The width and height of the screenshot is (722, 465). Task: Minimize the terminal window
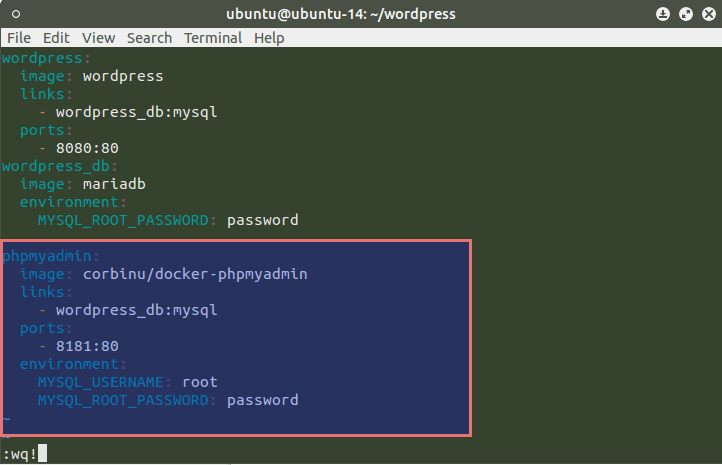[x=665, y=15]
